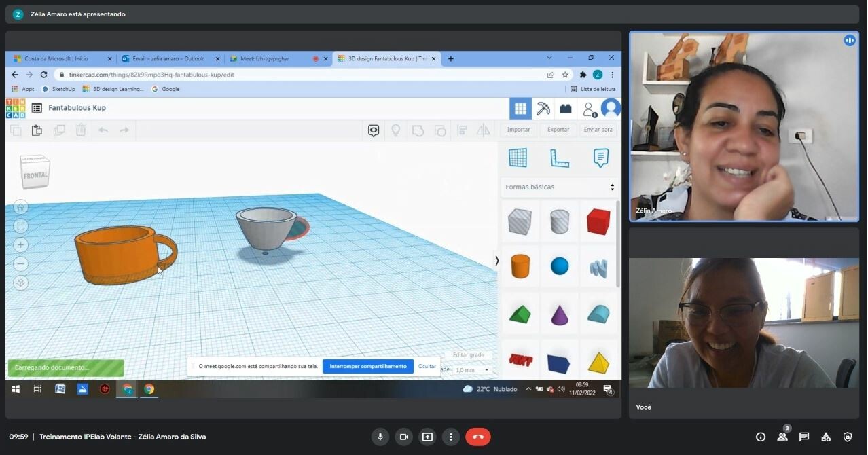Open the SketchUp bookmark
Image resolution: width=868 pixels, height=455 pixels.
pos(58,89)
